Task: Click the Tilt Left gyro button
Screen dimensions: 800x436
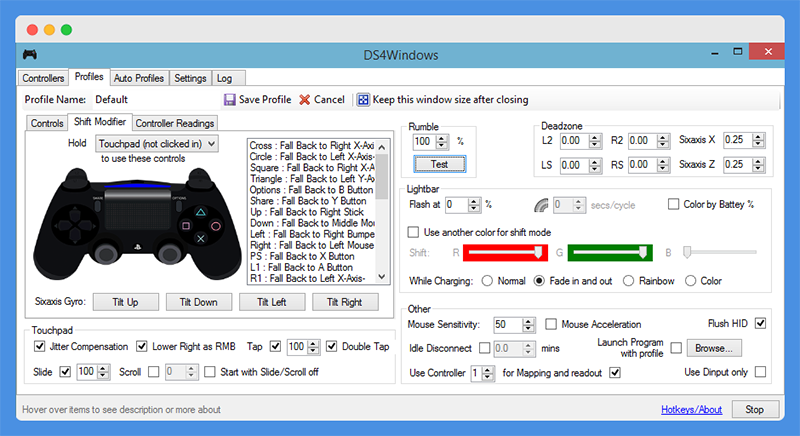Action: [x=271, y=302]
